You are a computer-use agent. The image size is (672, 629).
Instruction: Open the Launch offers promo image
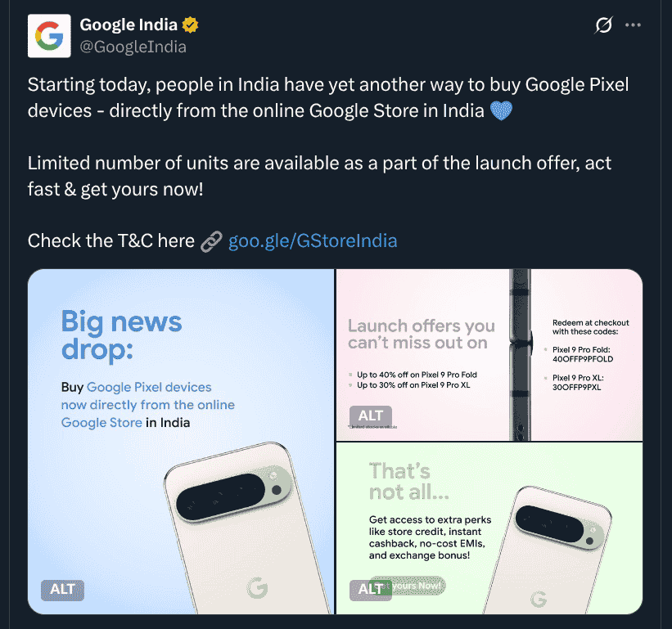point(489,355)
